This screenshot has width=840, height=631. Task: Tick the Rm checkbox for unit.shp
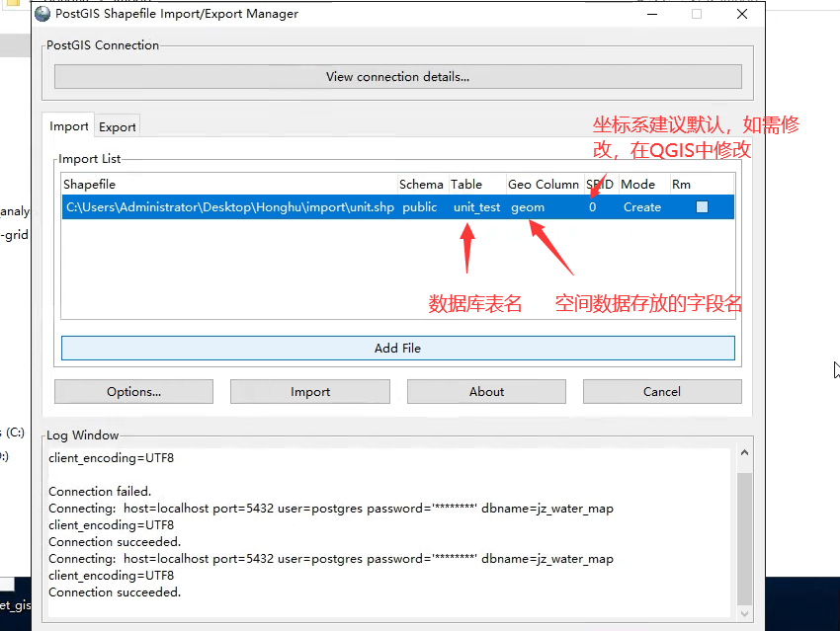702,207
